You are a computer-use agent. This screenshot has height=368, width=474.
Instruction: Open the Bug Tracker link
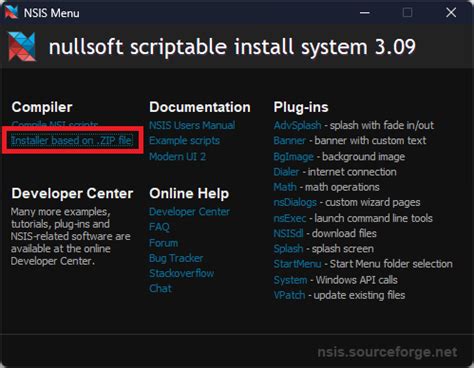(176, 258)
